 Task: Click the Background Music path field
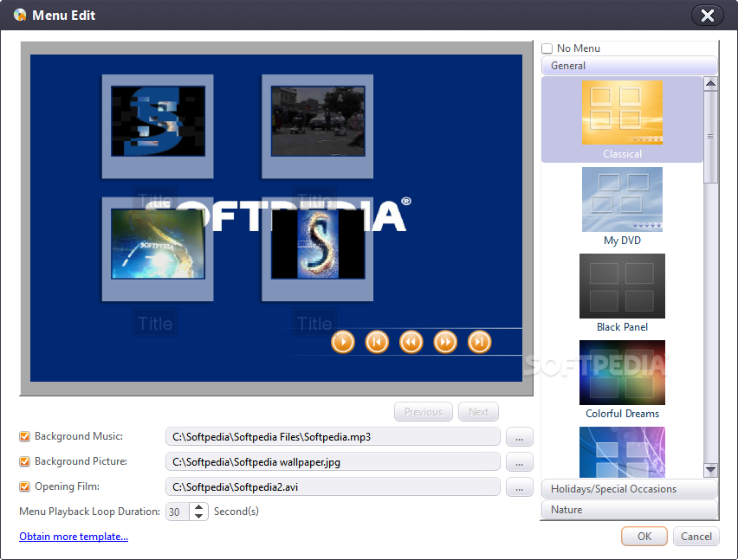coord(333,437)
